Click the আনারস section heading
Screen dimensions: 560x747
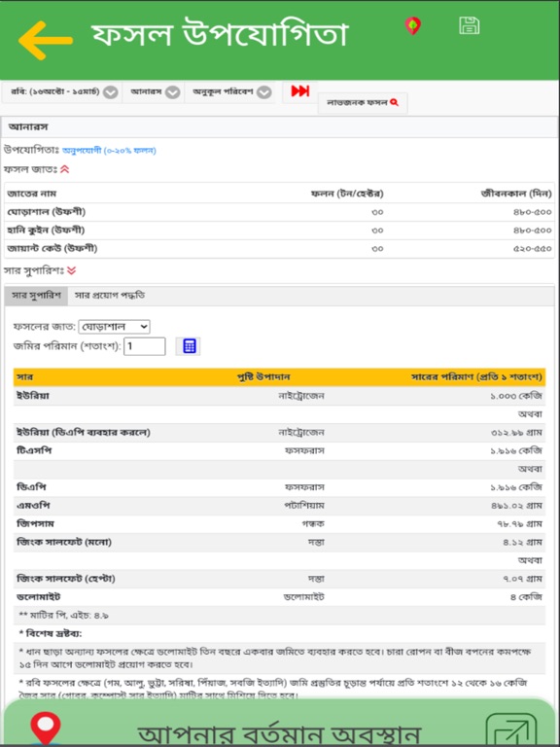pyautogui.click(x=28, y=127)
